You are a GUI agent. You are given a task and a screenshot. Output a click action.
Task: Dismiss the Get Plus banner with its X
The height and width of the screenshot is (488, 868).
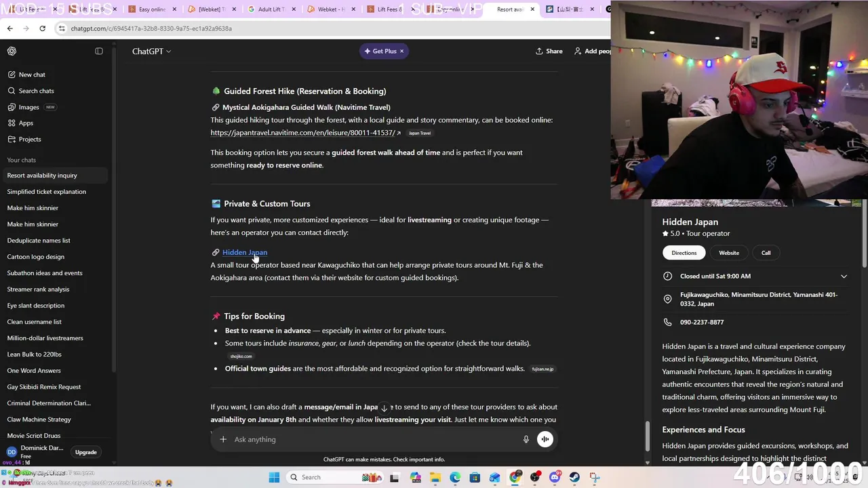tap(401, 51)
